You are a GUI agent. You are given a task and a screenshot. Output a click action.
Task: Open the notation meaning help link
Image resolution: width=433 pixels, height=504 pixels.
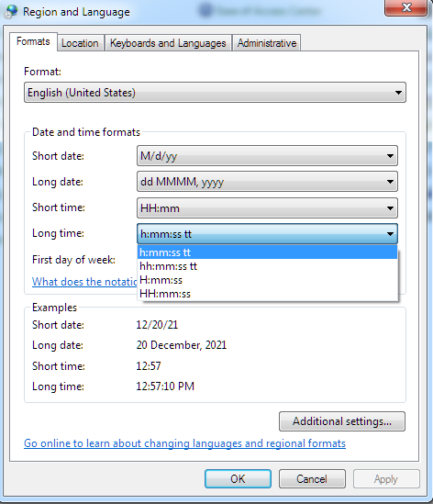[84, 282]
